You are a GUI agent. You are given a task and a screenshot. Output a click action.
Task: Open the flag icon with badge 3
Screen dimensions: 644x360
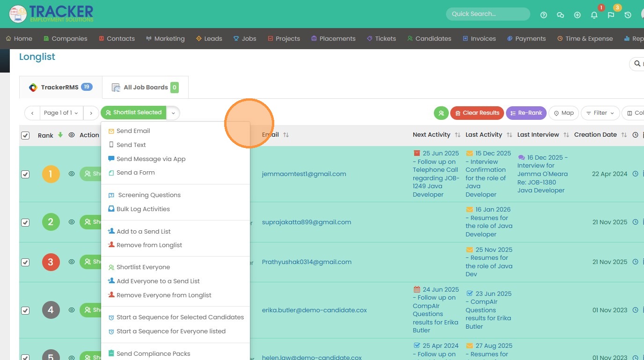(x=611, y=15)
